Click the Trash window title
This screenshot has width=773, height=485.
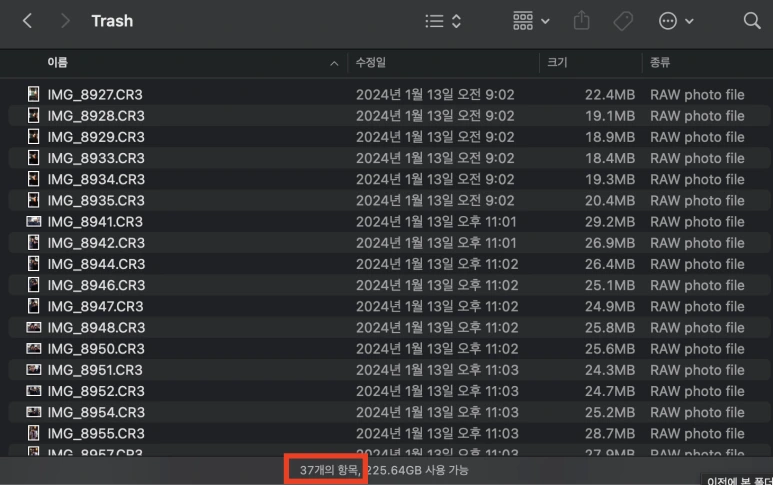[112, 21]
